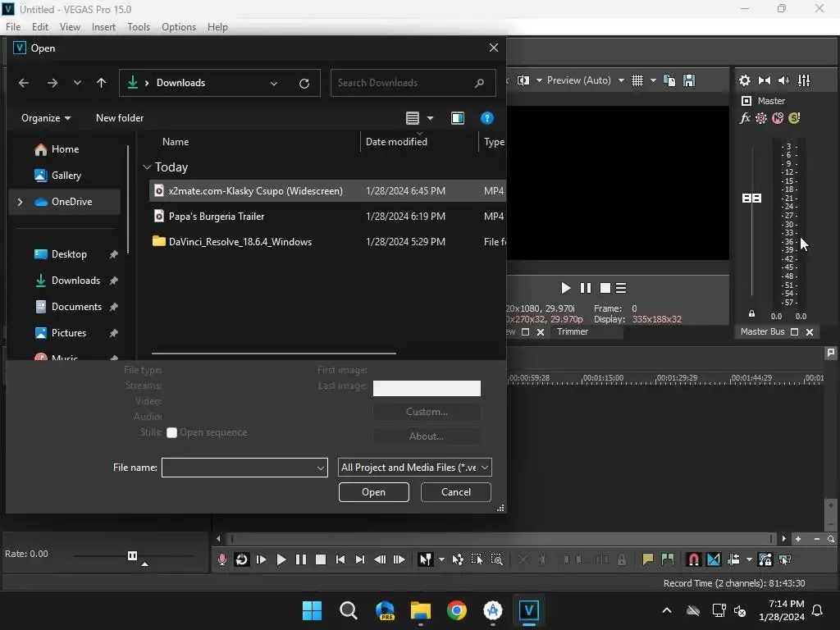Select the Envelope Edit tool
Image resolution: width=840 pixels, height=630 pixels.
coord(458,559)
